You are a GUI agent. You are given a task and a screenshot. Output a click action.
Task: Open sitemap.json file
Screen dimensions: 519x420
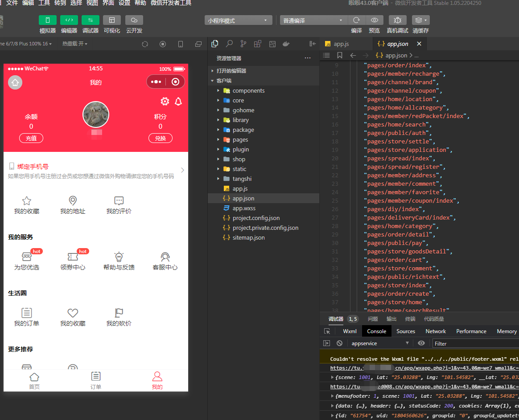click(264, 237)
